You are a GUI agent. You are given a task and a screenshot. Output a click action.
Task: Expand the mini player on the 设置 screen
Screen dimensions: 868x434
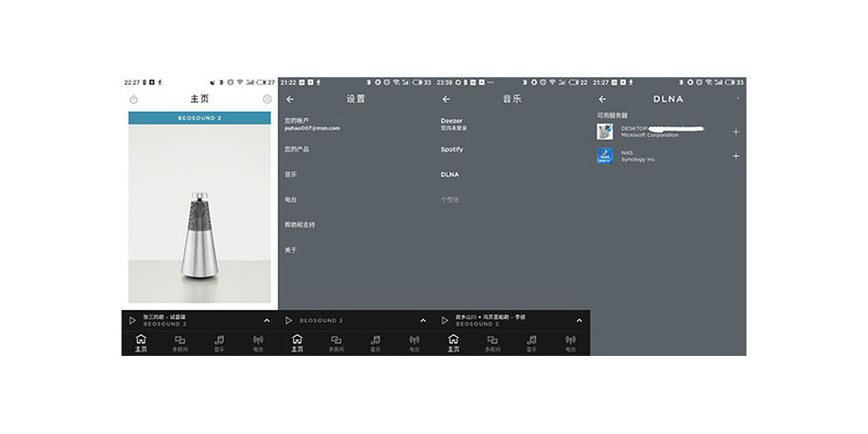pos(423,320)
